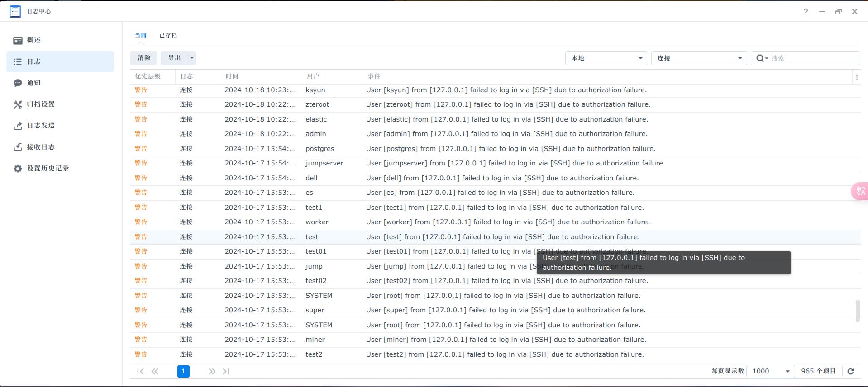This screenshot has height=387, width=868.
Task: Open 归档设置 archive settings
Action: [x=60, y=104]
